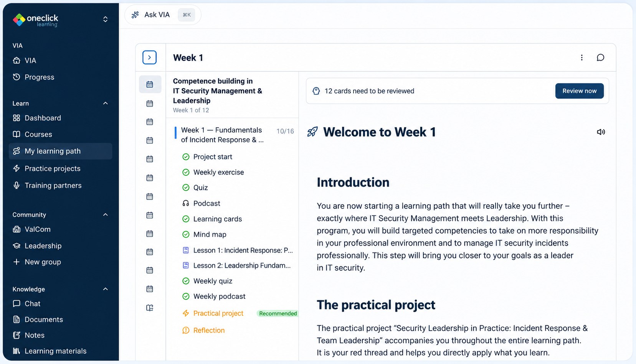
Task: Select the sixth week calendar icon
Action: 150,178
